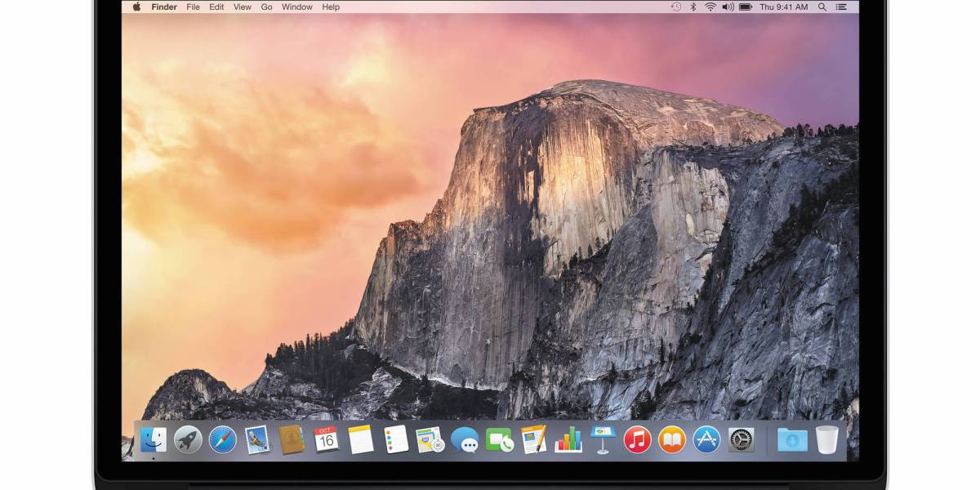Show Notification Center from menu bar

[x=843, y=7]
